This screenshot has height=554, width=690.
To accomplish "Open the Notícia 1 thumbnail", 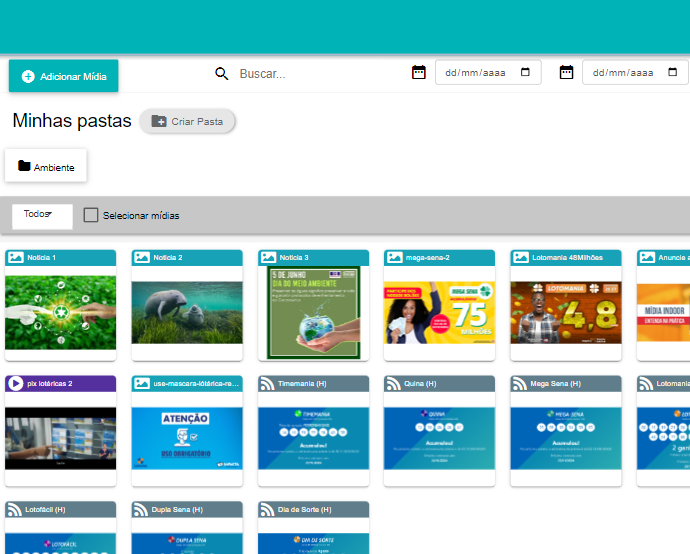I will pyautogui.click(x=61, y=312).
